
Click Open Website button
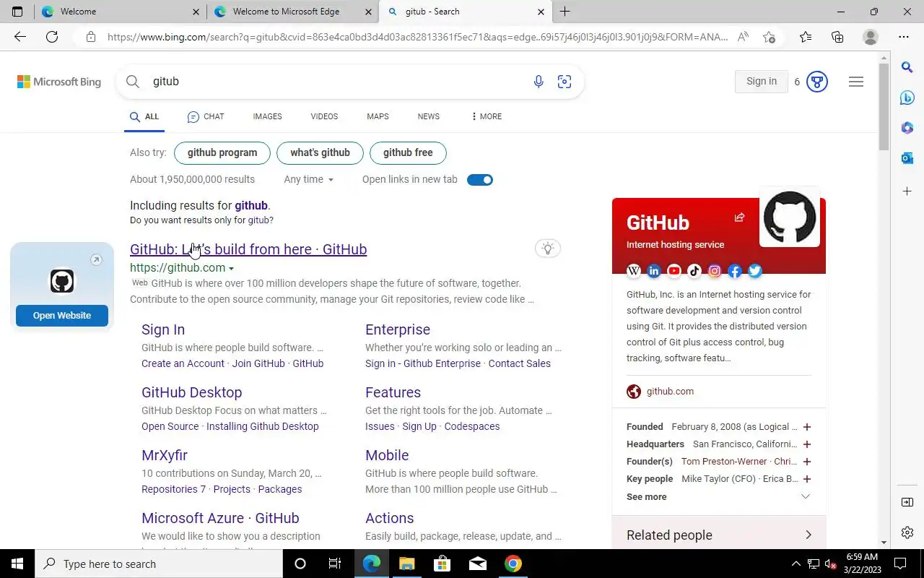point(62,316)
